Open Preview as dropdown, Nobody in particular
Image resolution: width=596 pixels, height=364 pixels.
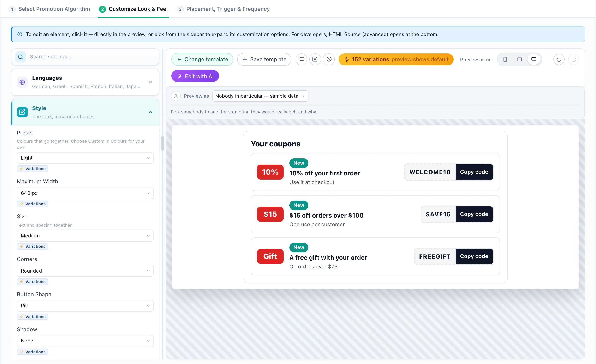coord(260,96)
